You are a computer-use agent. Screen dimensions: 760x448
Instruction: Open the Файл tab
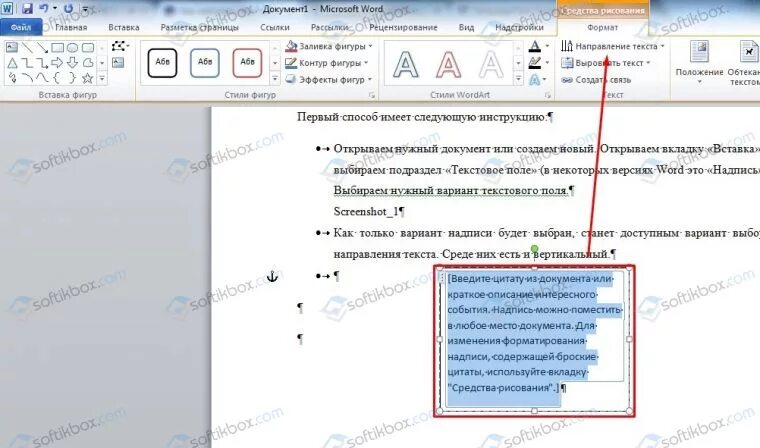21,28
